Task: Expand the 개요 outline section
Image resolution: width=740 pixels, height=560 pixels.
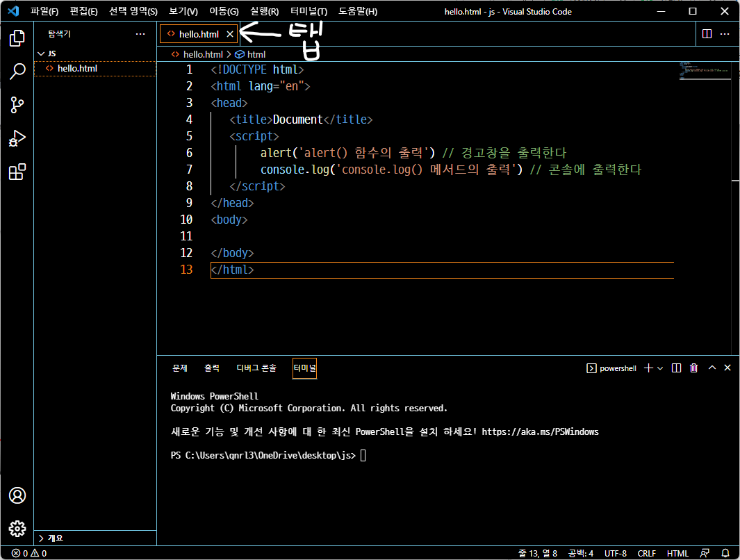Action: pyautogui.click(x=94, y=538)
